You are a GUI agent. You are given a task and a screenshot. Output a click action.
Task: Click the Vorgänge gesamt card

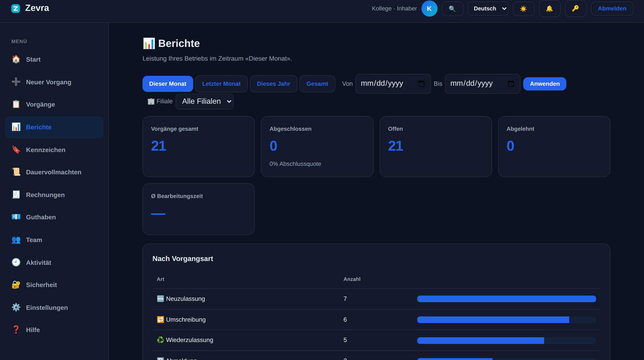click(x=198, y=147)
